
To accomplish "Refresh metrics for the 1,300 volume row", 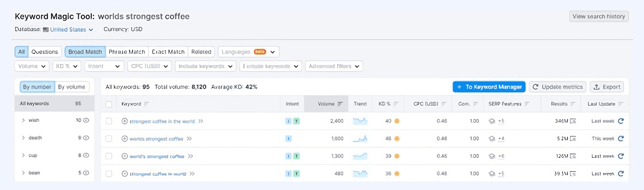I will coord(621,156).
